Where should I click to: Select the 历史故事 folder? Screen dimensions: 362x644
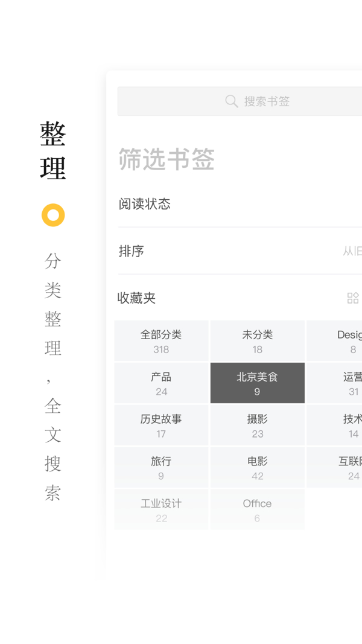pos(160,425)
